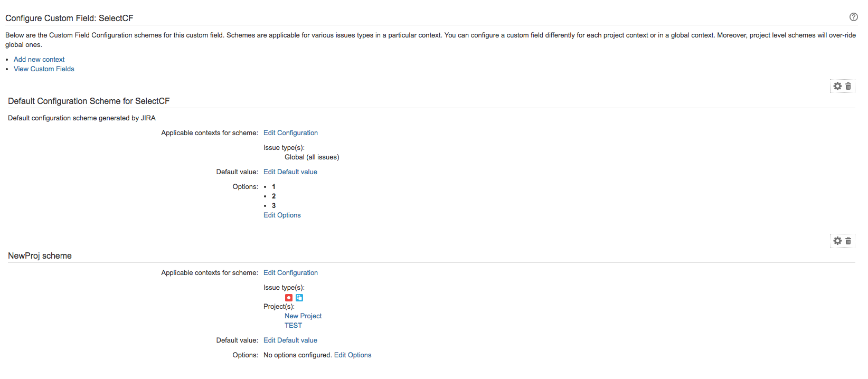
Task: Edit Options under the 1, 2, 3 list
Action: coord(282,215)
